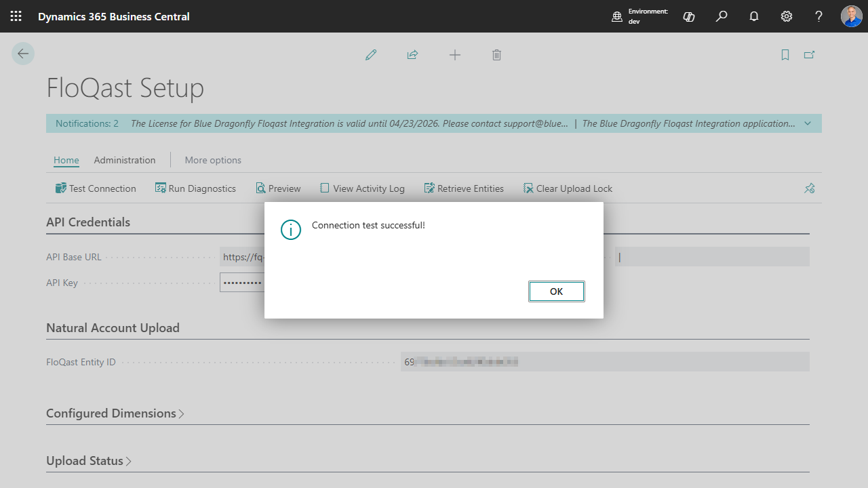Viewport: 868px width, 488px height.
Task: Click the trash delete icon
Action: 496,55
